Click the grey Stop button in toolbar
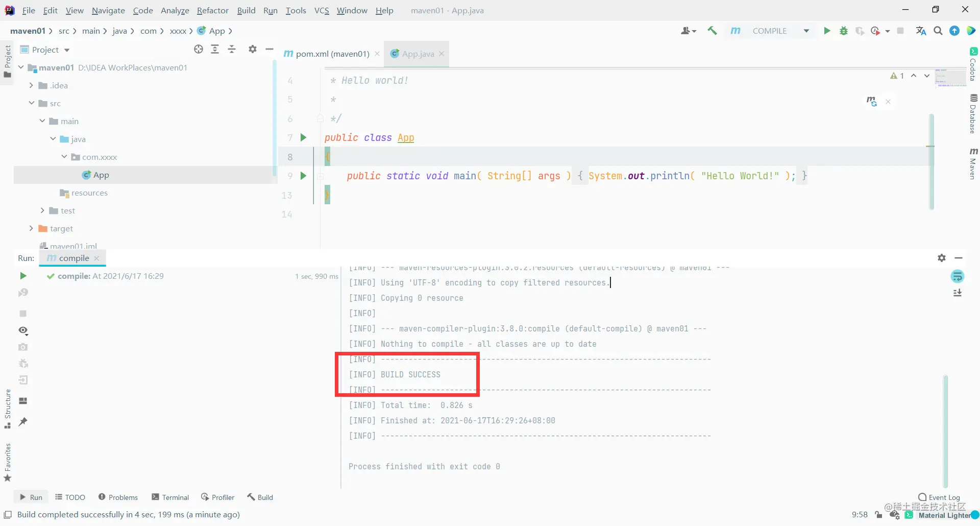Screen dimensions: 980x526 (900, 31)
